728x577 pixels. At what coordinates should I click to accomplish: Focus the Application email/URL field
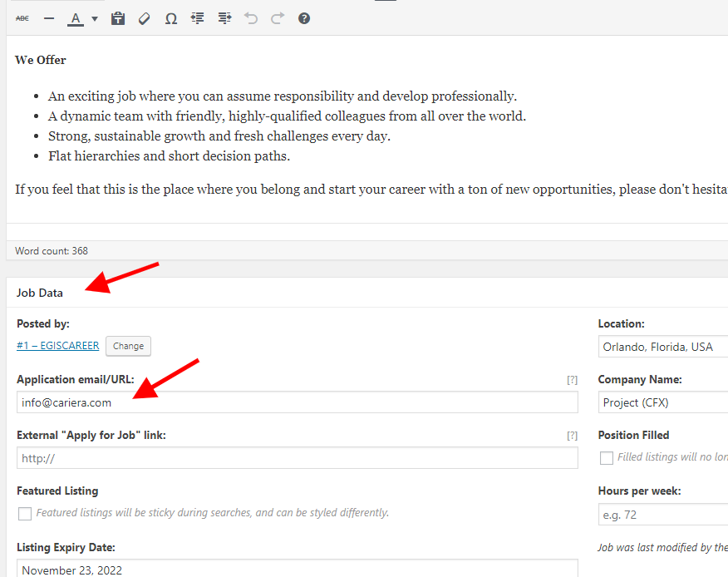[298, 402]
